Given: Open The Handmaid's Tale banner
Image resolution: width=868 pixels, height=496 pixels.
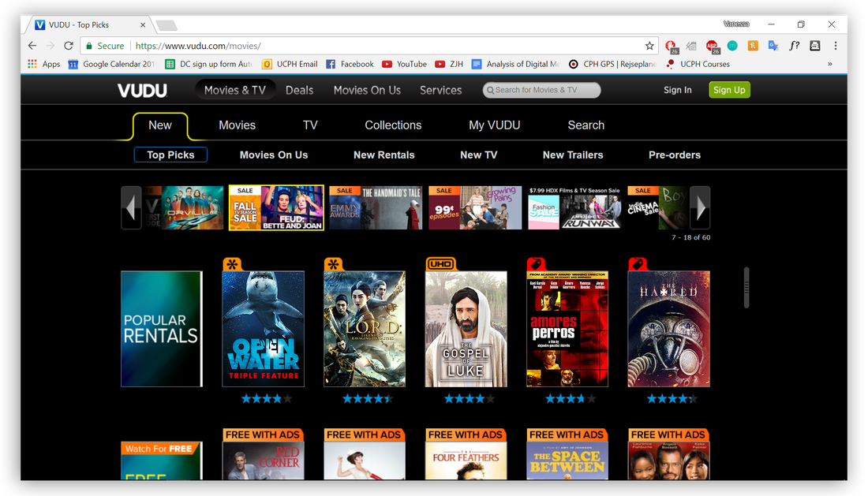Looking at the screenshot, I should click(x=376, y=208).
